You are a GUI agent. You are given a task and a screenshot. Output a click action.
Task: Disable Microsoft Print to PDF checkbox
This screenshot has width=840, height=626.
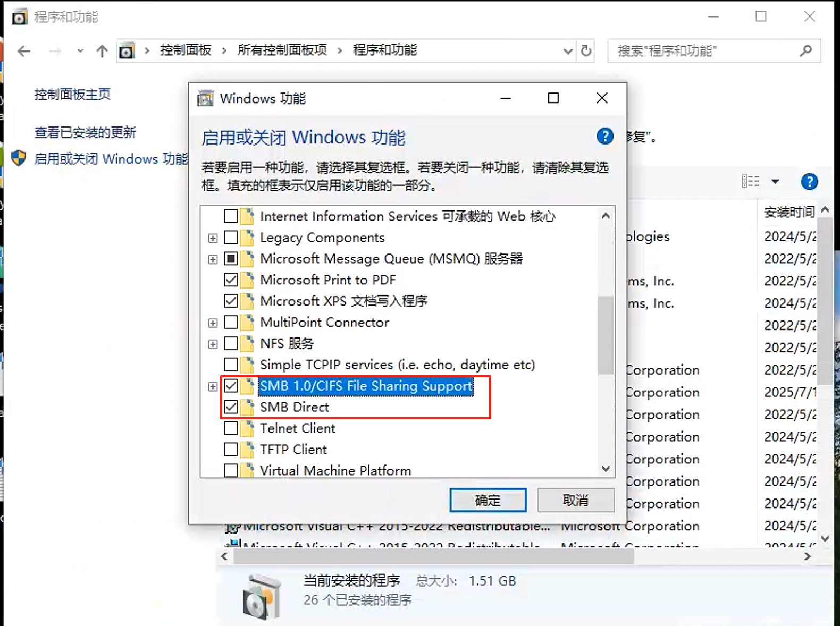point(231,280)
